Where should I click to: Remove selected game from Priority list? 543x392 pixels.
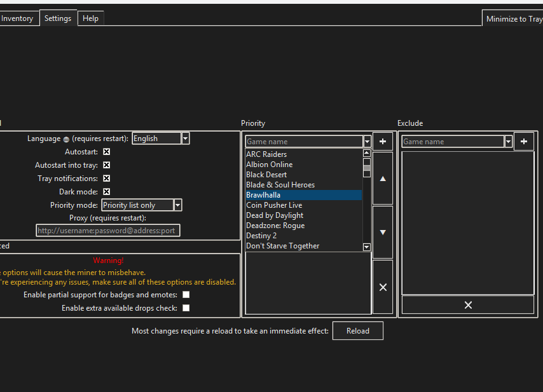(x=383, y=287)
